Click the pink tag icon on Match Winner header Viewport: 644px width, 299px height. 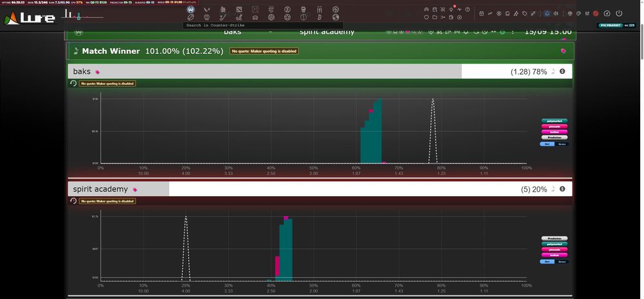click(563, 51)
